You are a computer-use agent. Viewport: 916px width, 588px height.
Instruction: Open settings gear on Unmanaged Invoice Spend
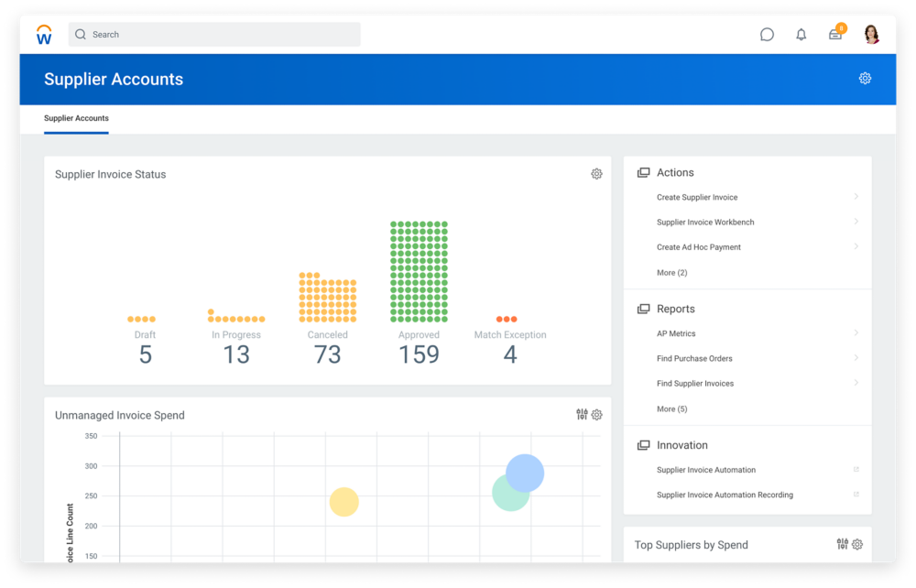pyautogui.click(x=597, y=414)
